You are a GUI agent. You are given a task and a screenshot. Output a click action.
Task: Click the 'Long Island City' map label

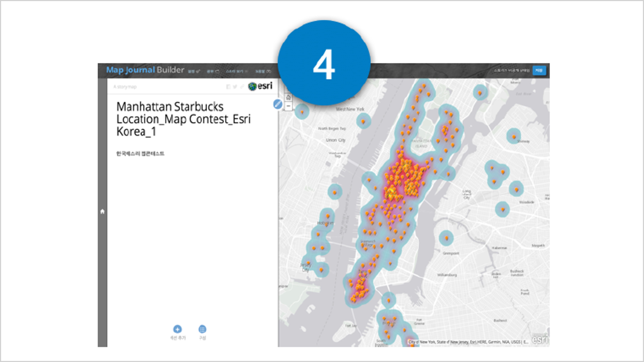[x=466, y=194]
